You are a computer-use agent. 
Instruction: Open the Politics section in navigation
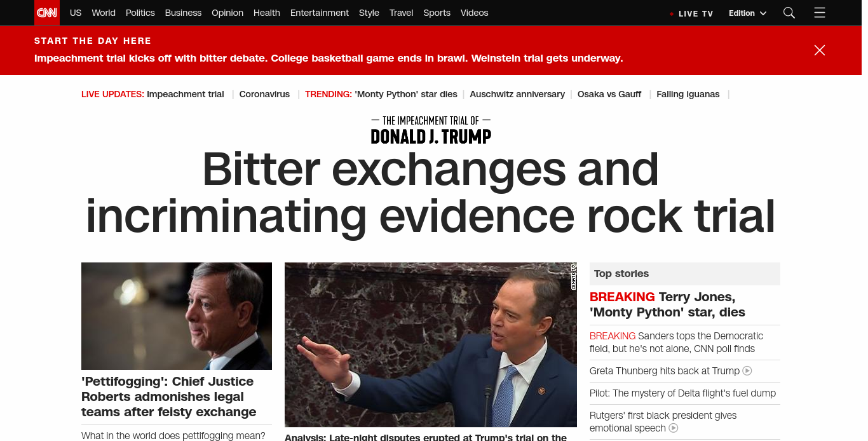(140, 13)
